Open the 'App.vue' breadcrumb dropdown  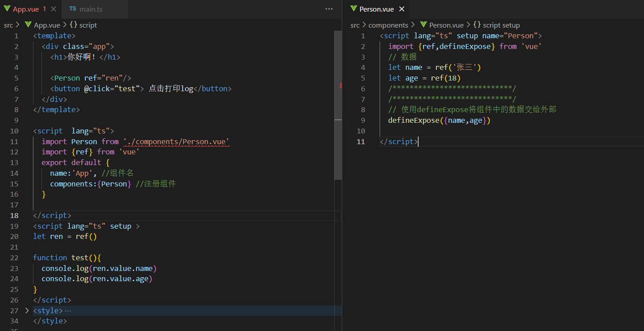[47, 25]
